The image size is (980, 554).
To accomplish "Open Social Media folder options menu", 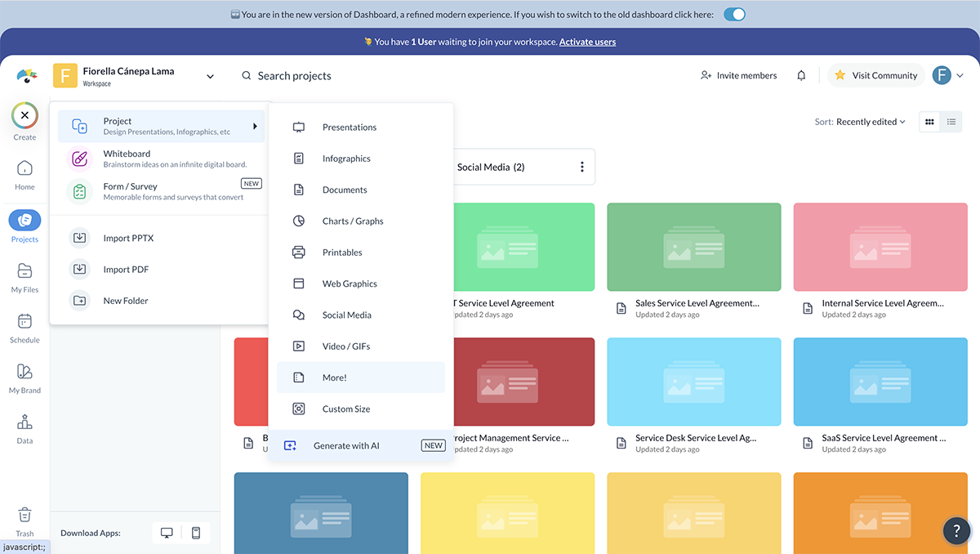I will pos(582,167).
